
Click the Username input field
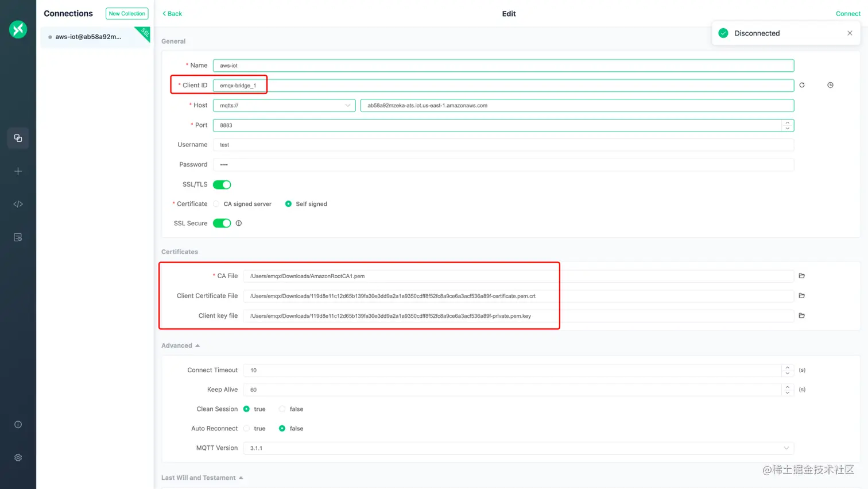pyautogui.click(x=503, y=145)
